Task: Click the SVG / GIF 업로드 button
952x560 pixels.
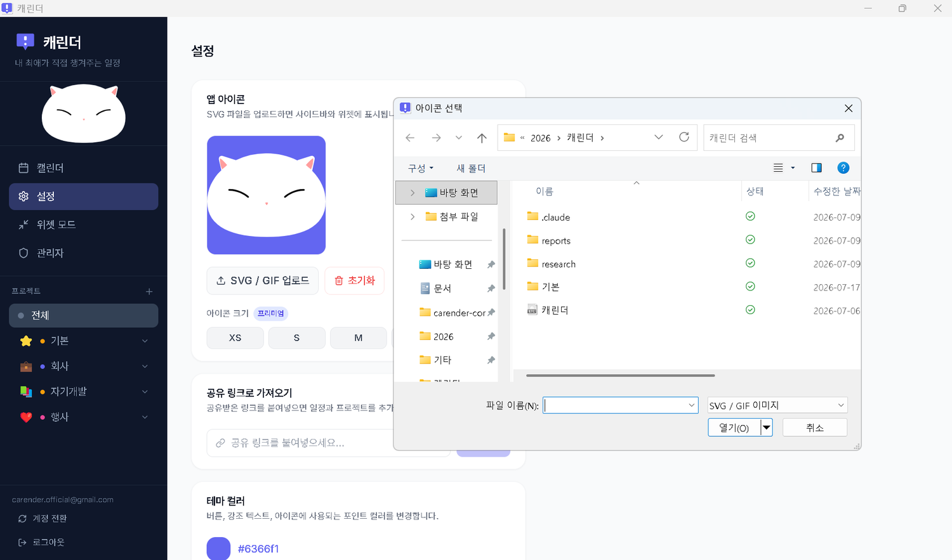Action: pyautogui.click(x=263, y=281)
